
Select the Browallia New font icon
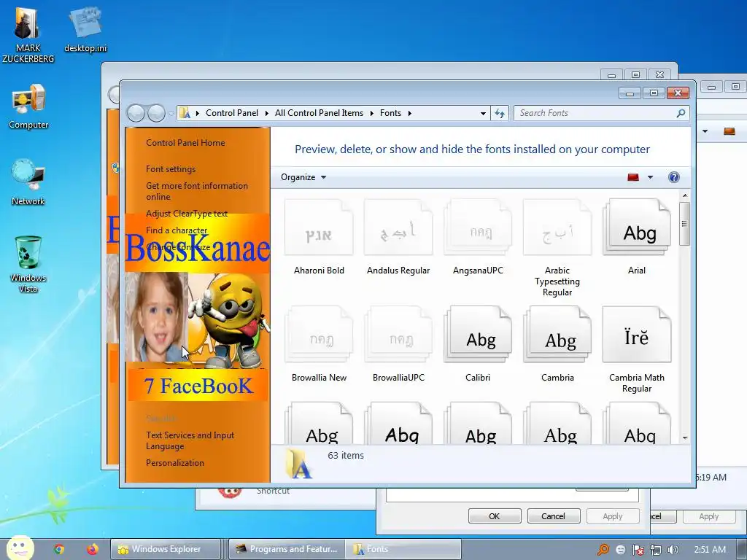tap(319, 335)
